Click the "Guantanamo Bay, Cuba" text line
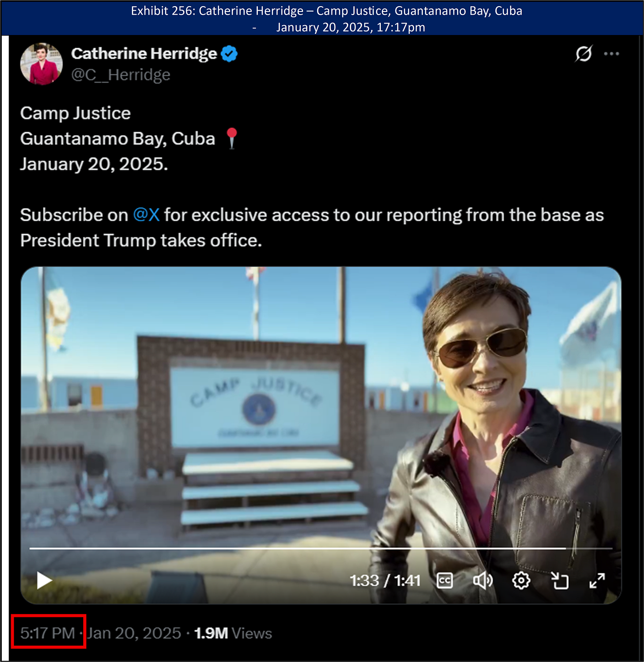644x662 pixels. click(118, 139)
